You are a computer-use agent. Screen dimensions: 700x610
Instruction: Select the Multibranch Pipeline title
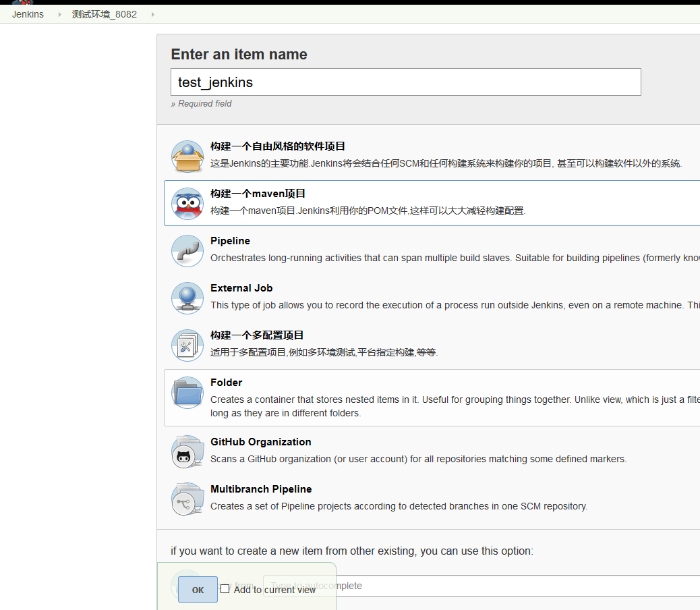pos(261,489)
